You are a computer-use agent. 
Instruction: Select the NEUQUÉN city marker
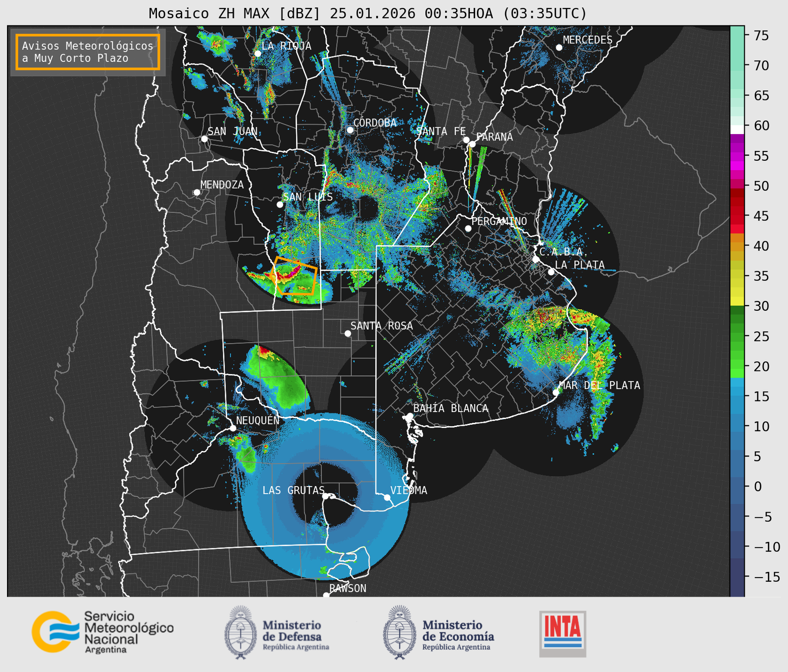pyautogui.click(x=233, y=428)
